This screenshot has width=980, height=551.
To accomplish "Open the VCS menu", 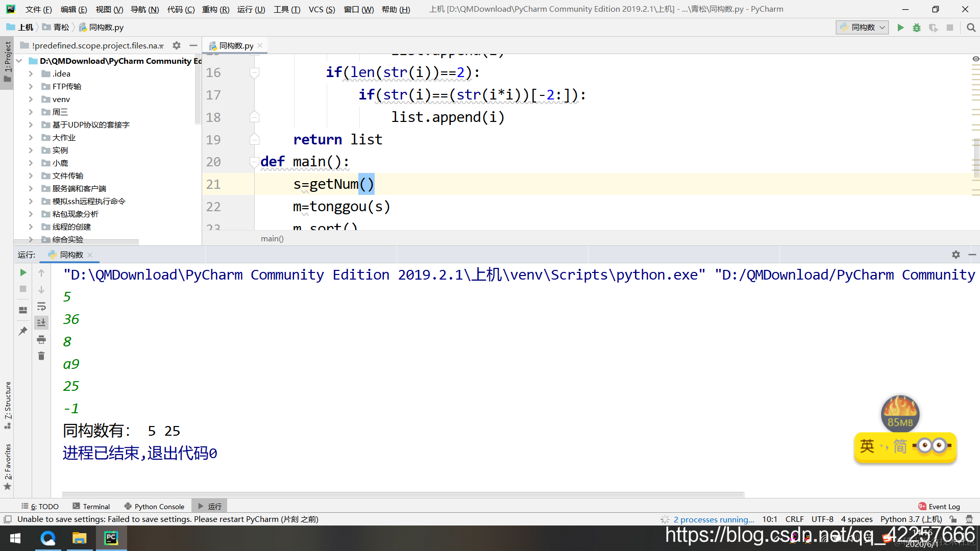I will click(322, 9).
